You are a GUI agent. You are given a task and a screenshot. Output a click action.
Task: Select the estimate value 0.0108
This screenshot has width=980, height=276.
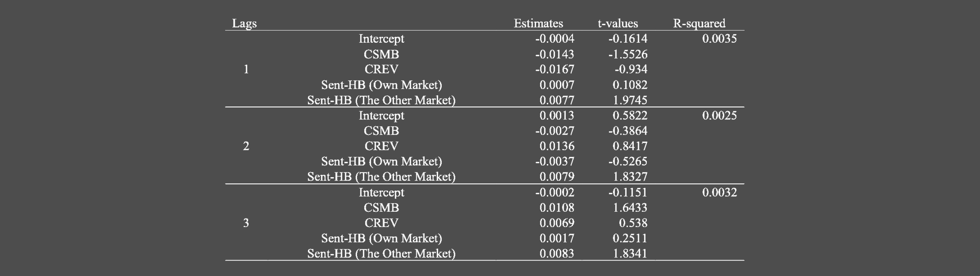(557, 207)
